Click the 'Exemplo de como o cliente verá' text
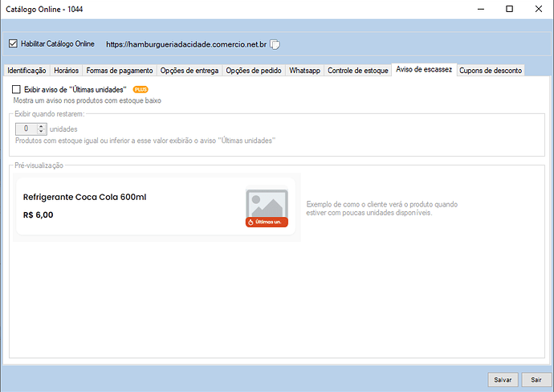 tap(382, 209)
